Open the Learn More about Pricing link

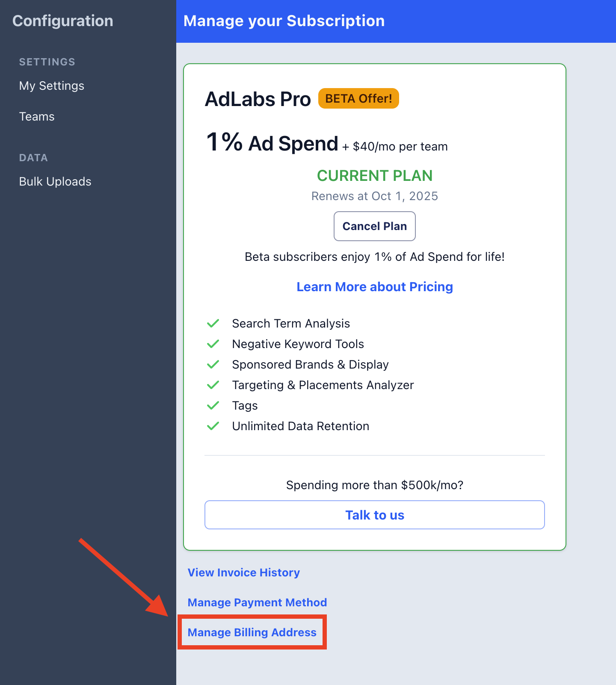click(x=375, y=287)
